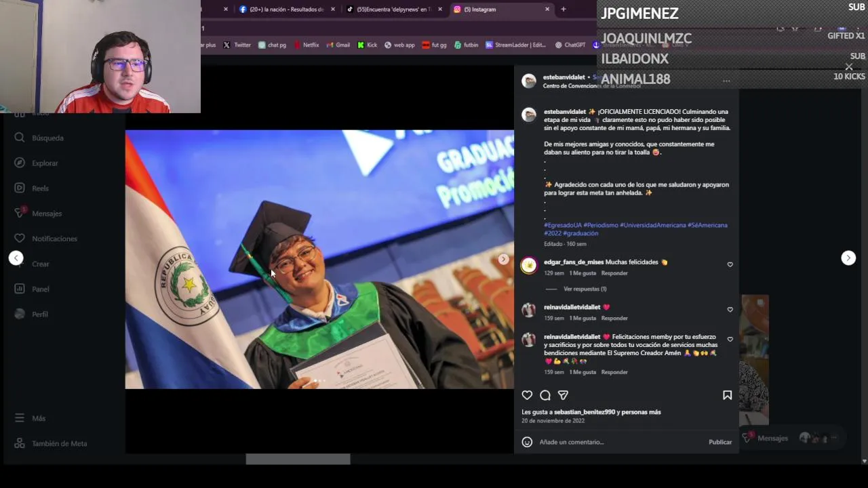
Task: Close the TikTok 'delpynews' browser tab
Action: 440,9
